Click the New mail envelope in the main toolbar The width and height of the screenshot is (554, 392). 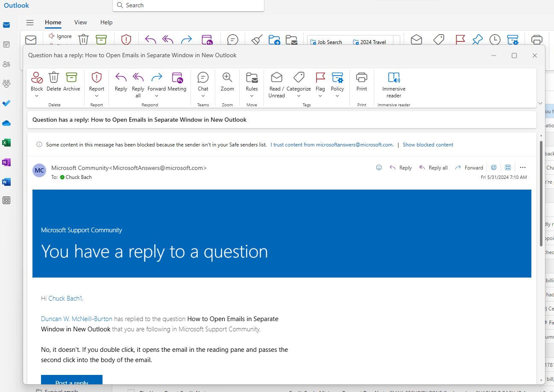click(x=31, y=40)
